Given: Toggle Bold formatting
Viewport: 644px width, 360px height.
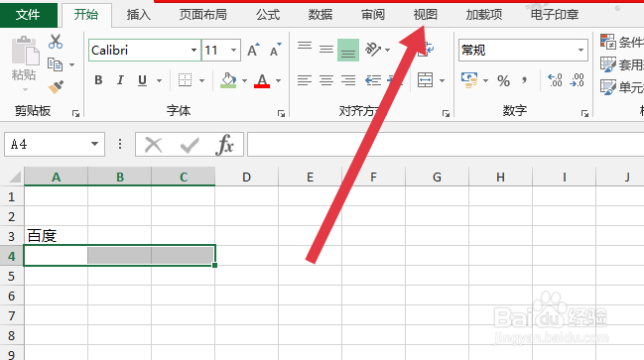Looking at the screenshot, I should pyautogui.click(x=98, y=80).
